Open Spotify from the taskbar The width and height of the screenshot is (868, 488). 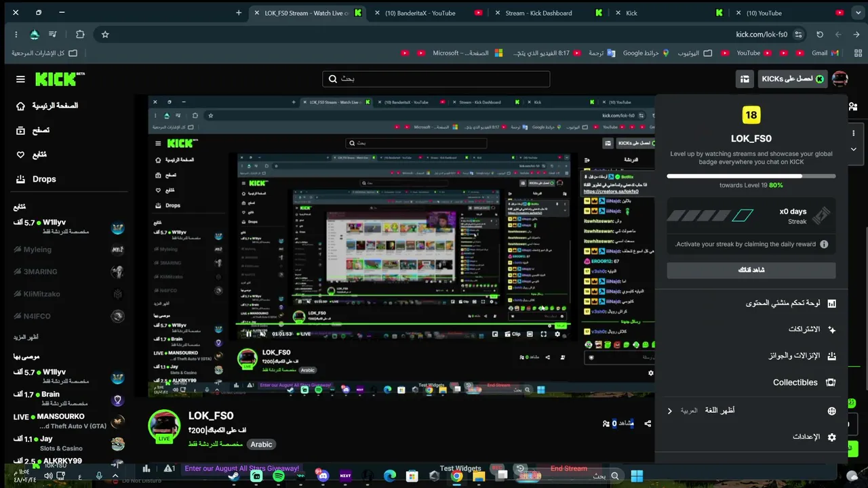278,476
